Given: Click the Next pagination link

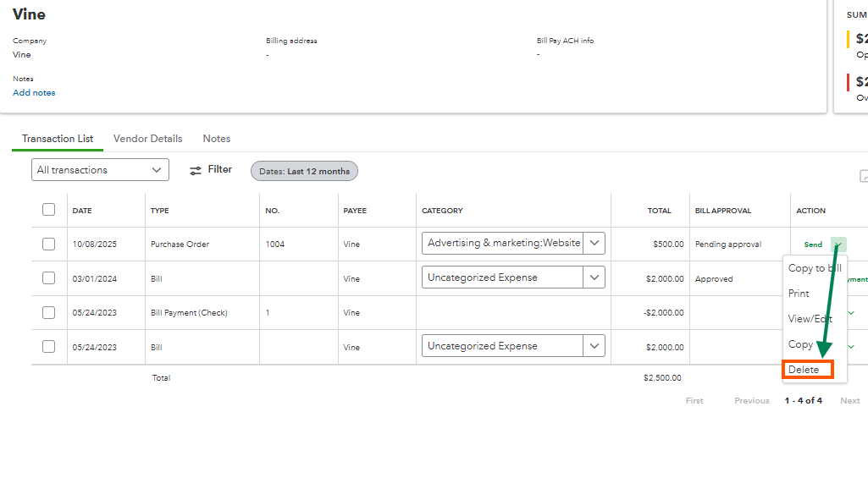Looking at the screenshot, I should pos(849,401).
